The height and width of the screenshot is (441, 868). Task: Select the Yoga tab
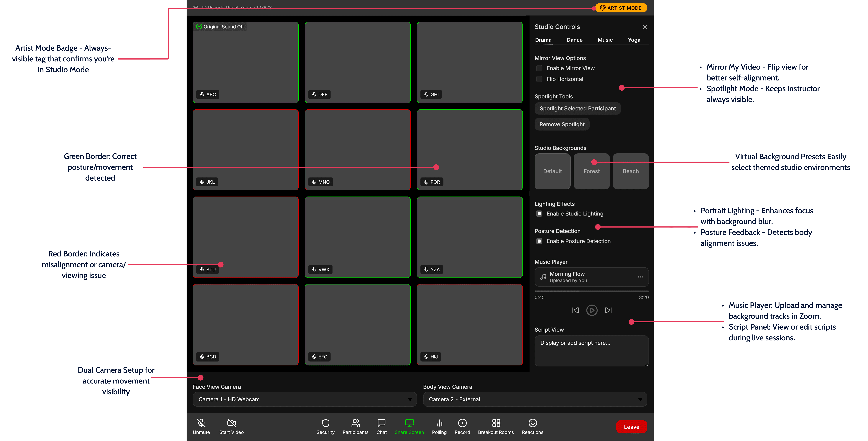[634, 40]
